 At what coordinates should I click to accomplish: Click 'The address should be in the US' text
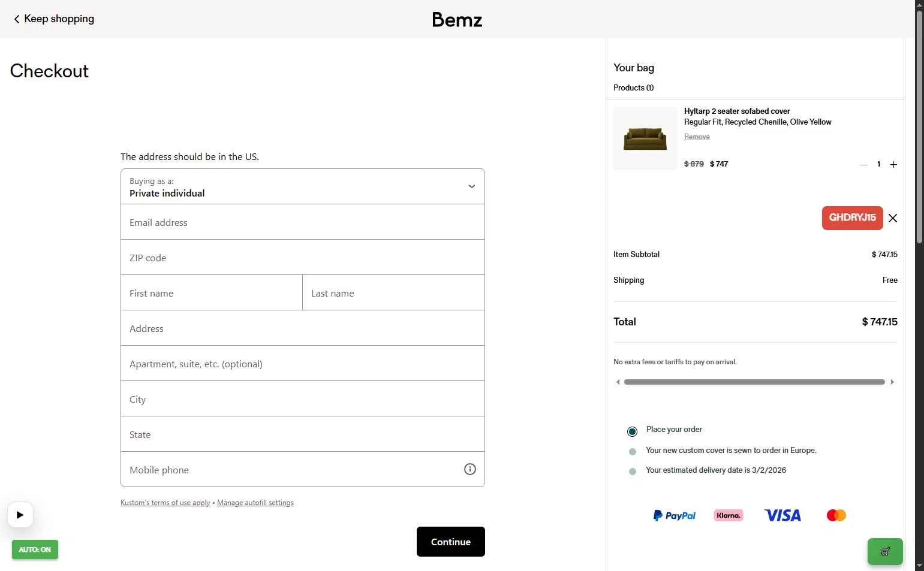click(189, 157)
